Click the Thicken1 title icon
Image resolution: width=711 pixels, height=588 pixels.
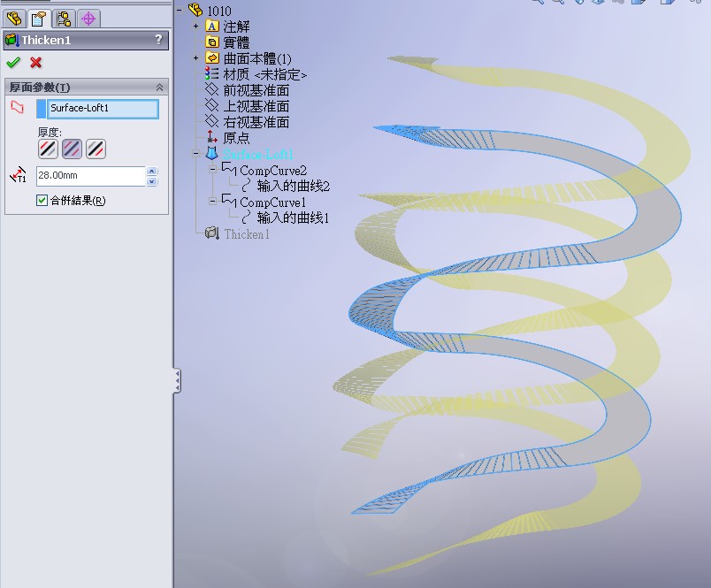(11, 40)
